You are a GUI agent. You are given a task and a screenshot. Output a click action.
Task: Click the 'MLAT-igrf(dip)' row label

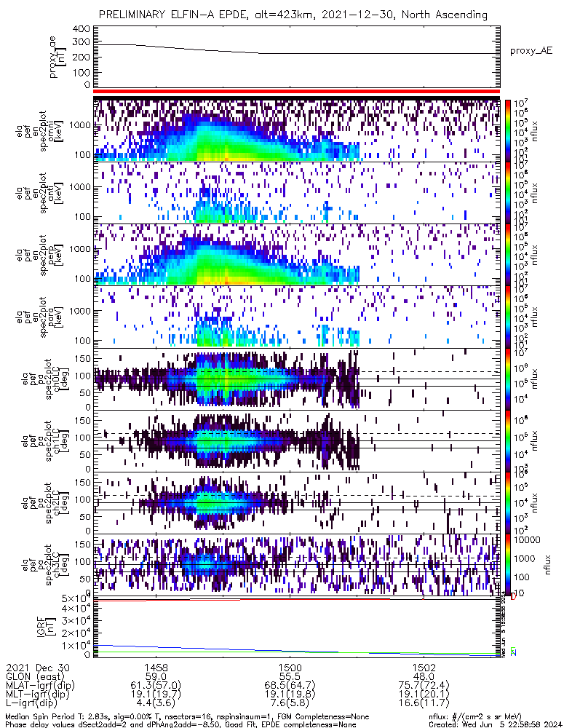coord(40,686)
